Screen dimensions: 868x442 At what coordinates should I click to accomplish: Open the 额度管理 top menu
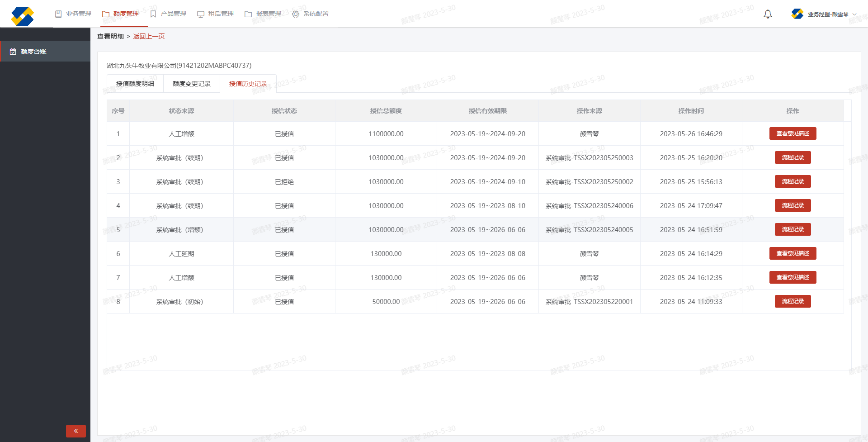point(121,14)
